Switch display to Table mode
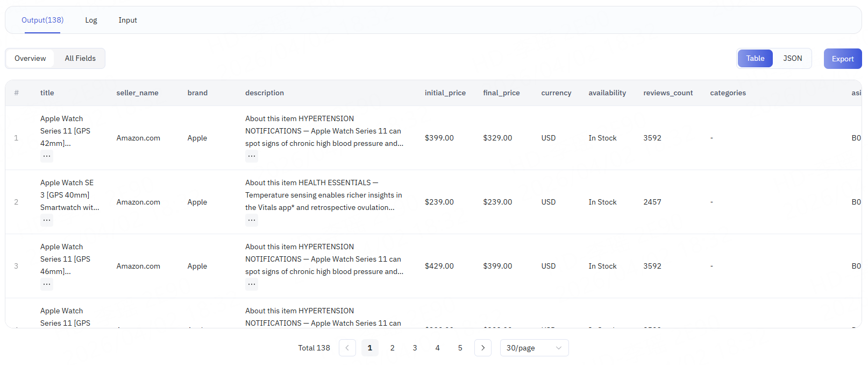 click(x=755, y=58)
